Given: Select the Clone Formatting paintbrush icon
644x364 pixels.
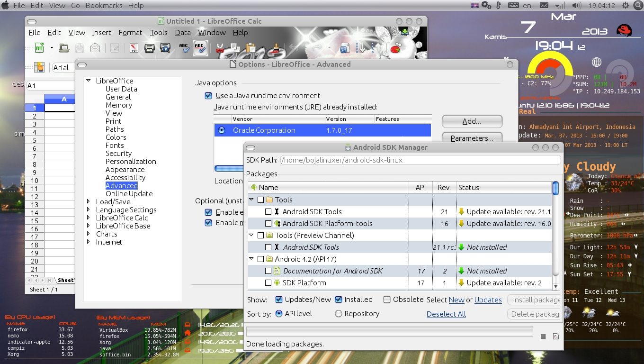Looking at the screenshot, I should click(275, 48).
